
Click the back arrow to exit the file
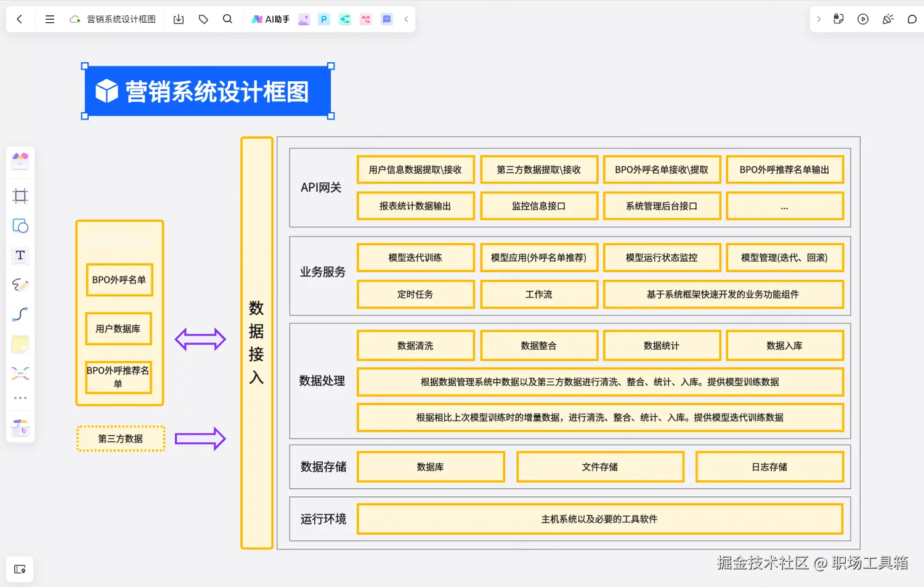click(x=20, y=18)
